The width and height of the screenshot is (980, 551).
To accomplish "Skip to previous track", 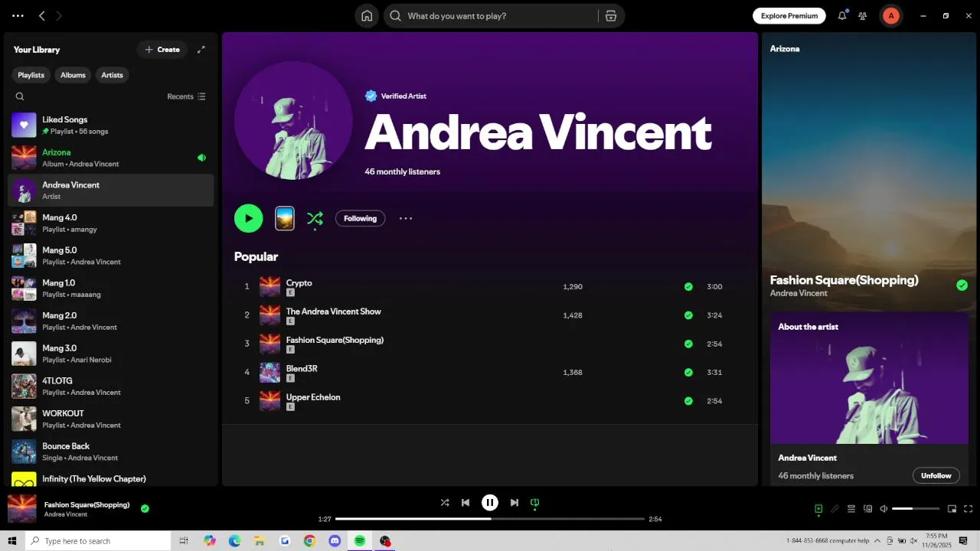I will tap(465, 503).
